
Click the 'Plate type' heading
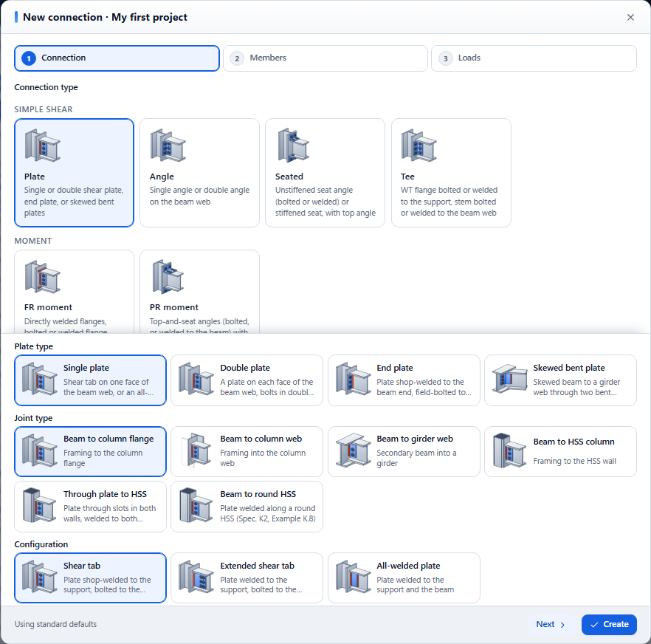tap(34, 346)
